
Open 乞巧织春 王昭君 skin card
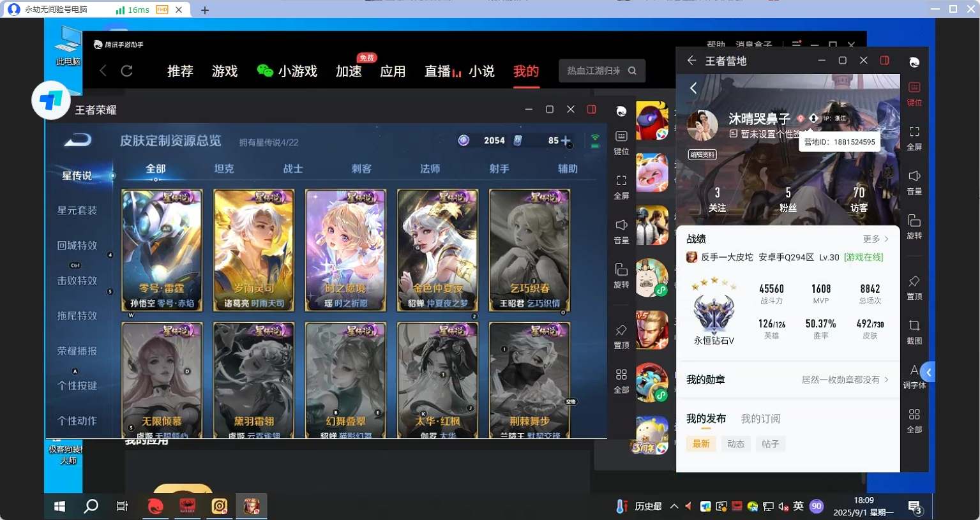(x=530, y=250)
